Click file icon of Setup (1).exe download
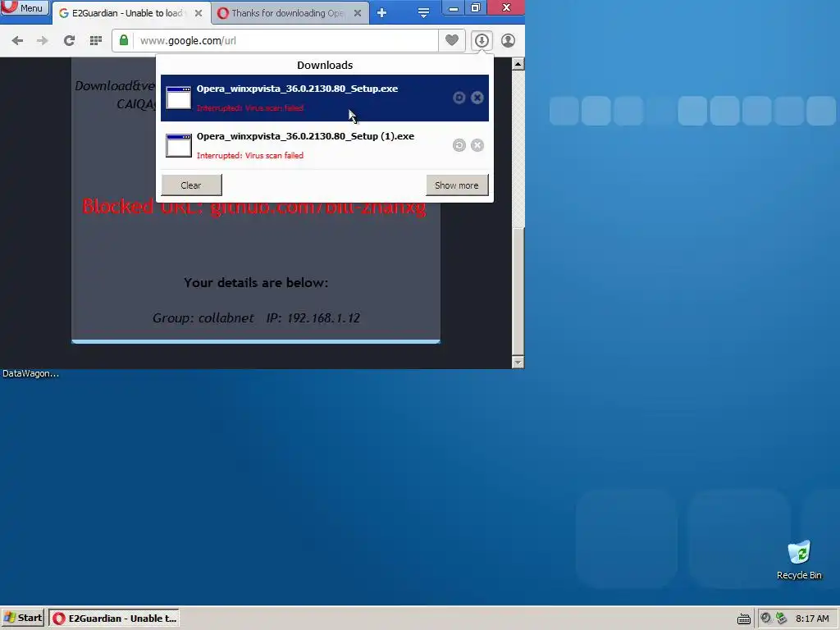Viewport: 840px width, 630px height. pos(178,145)
